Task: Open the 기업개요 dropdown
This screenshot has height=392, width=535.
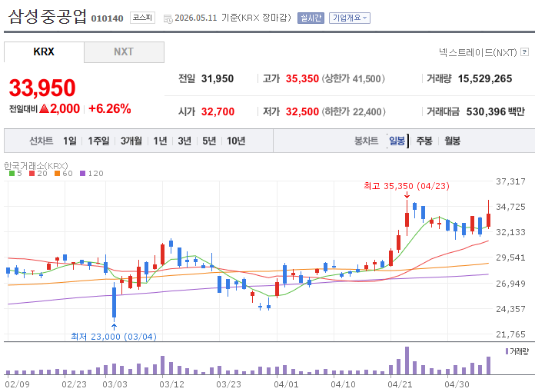Action: [350, 18]
